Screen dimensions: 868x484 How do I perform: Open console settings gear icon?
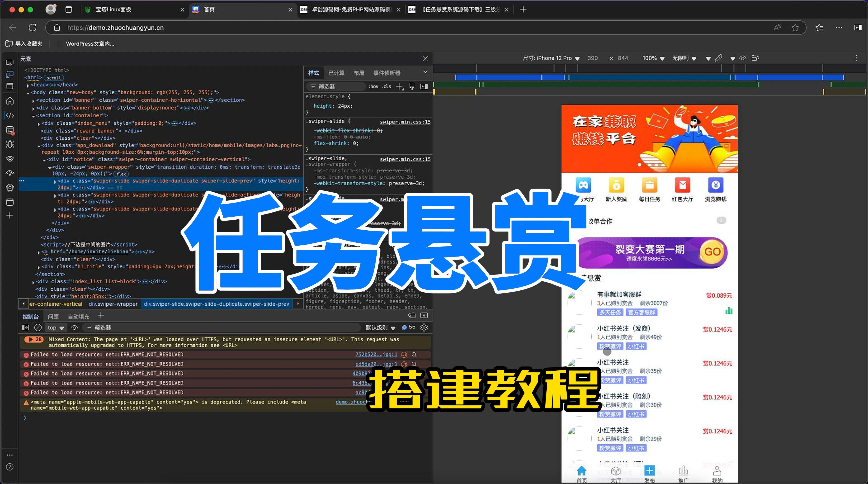click(x=424, y=328)
